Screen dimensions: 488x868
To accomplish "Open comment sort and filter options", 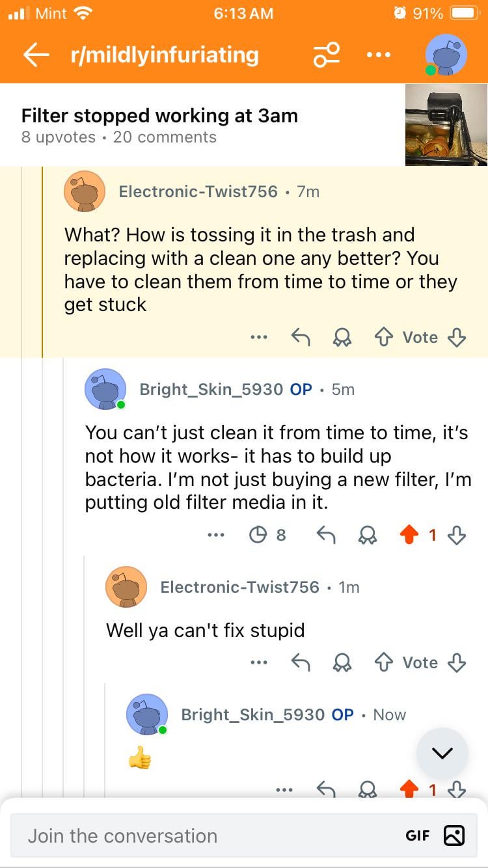I will [326, 55].
